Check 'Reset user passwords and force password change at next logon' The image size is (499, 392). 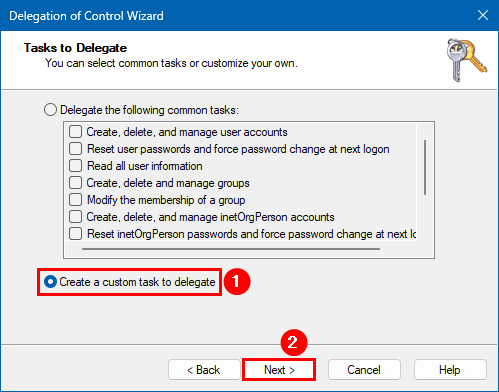(x=76, y=148)
